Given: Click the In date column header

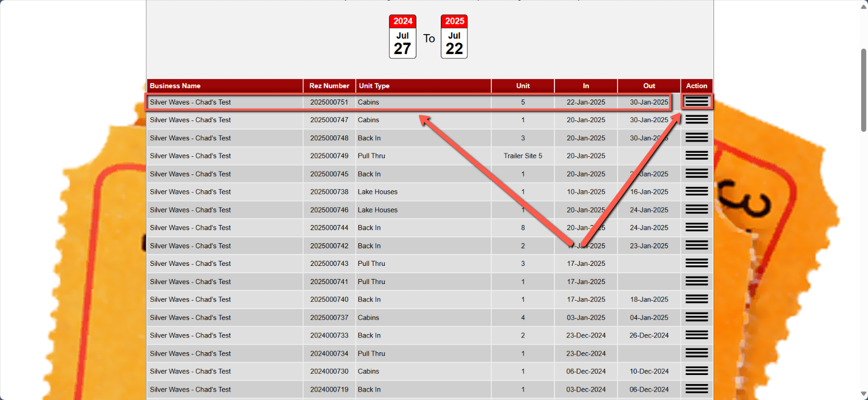Looking at the screenshot, I should pos(586,86).
